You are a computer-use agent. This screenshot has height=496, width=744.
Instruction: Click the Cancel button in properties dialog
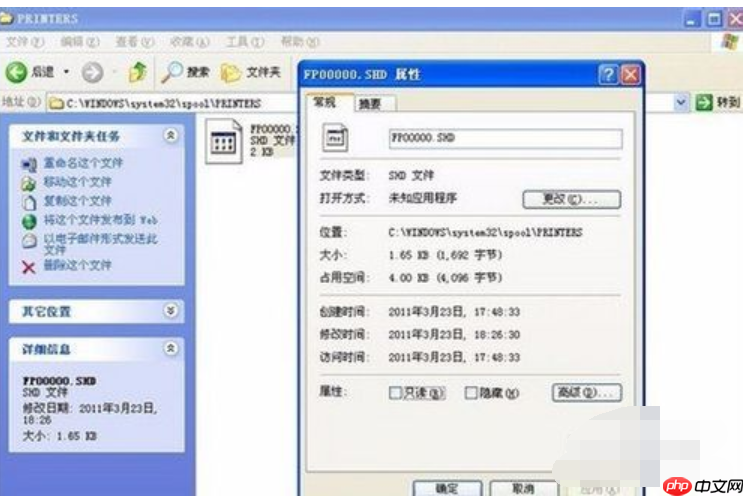pyautogui.click(x=523, y=488)
